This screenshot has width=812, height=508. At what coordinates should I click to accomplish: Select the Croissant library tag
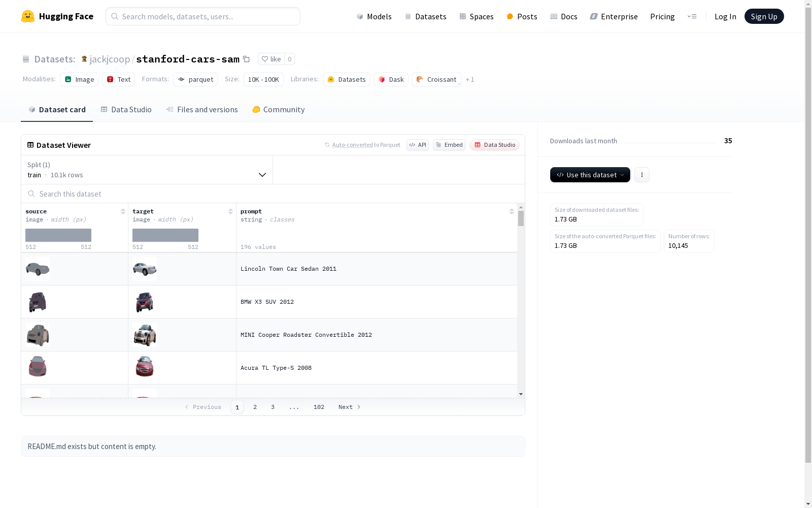click(436, 79)
